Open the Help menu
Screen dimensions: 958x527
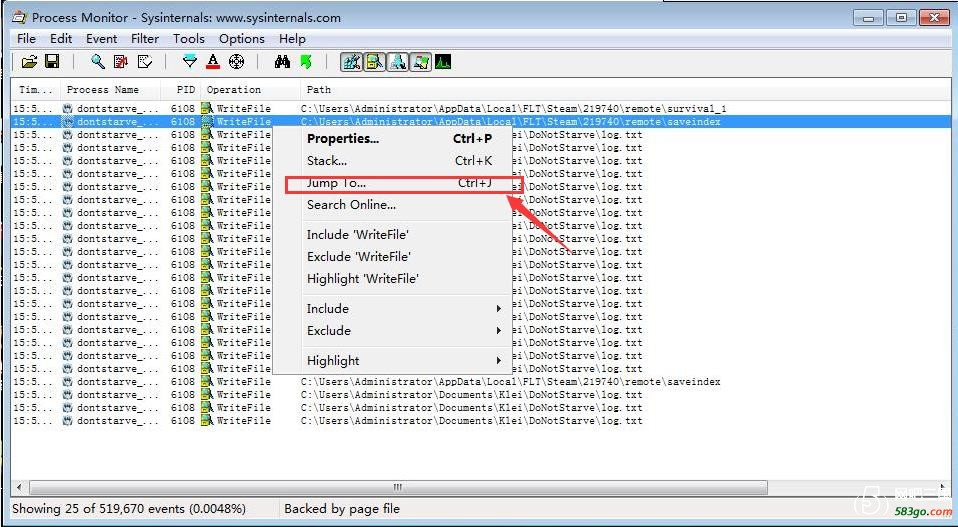tap(292, 38)
